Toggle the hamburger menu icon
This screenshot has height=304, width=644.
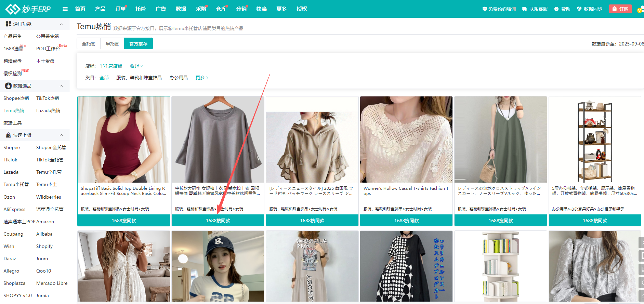point(65,9)
